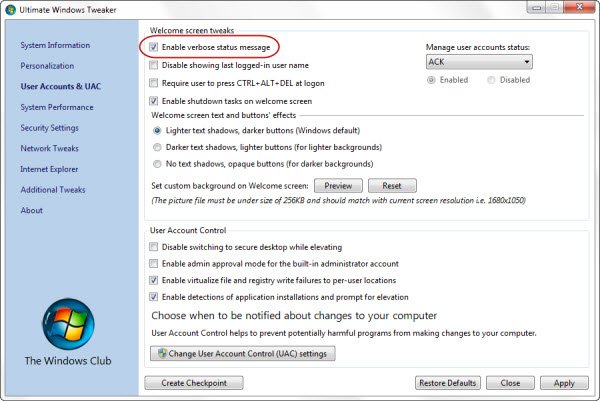Choose the Disabled account status radio button
Viewport: 600px width, 401px height.
pos(491,80)
